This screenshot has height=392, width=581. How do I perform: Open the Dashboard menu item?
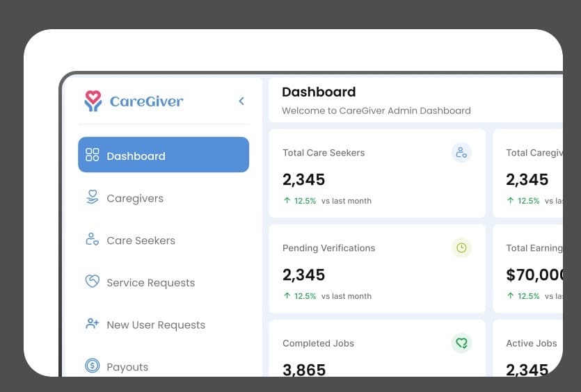[x=164, y=155]
